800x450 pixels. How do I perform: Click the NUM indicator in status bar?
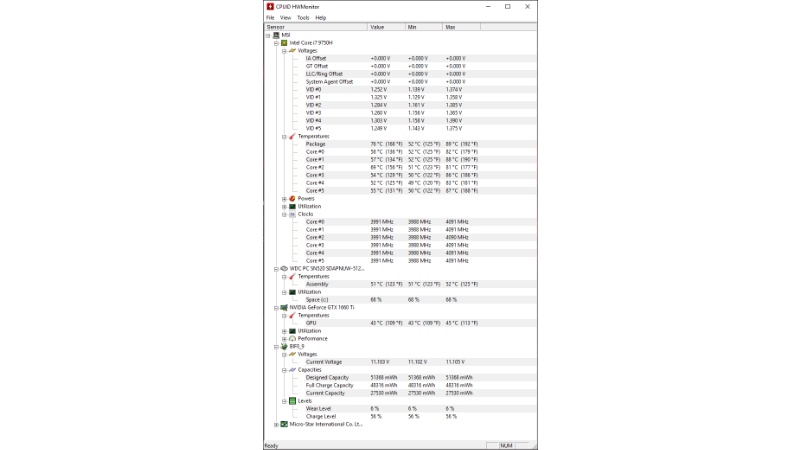coord(506,446)
